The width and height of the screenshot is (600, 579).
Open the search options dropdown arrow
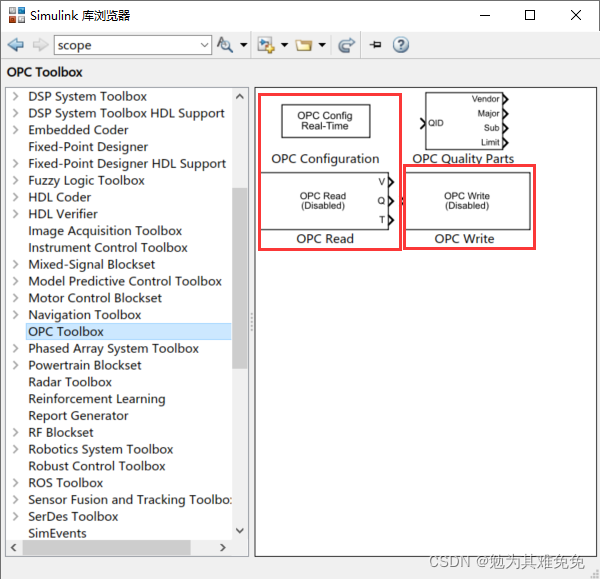[x=243, y=45]
